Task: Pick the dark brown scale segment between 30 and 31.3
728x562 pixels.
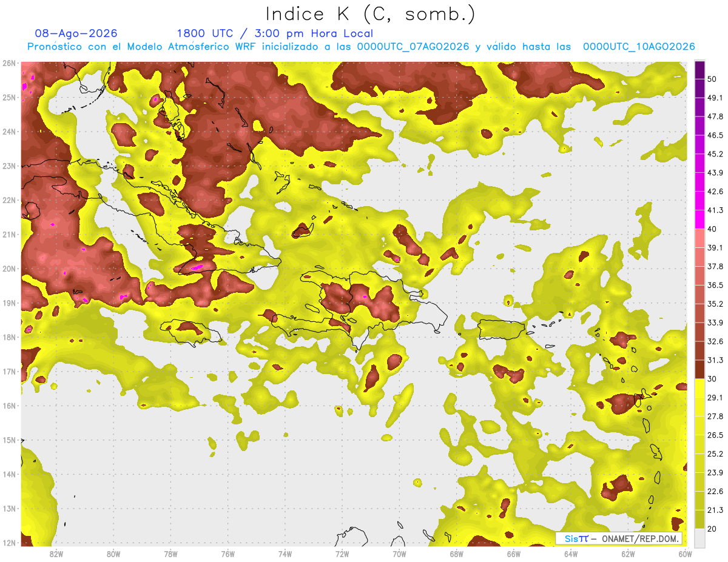Action: pyautogui.click(x=699, y=369)
